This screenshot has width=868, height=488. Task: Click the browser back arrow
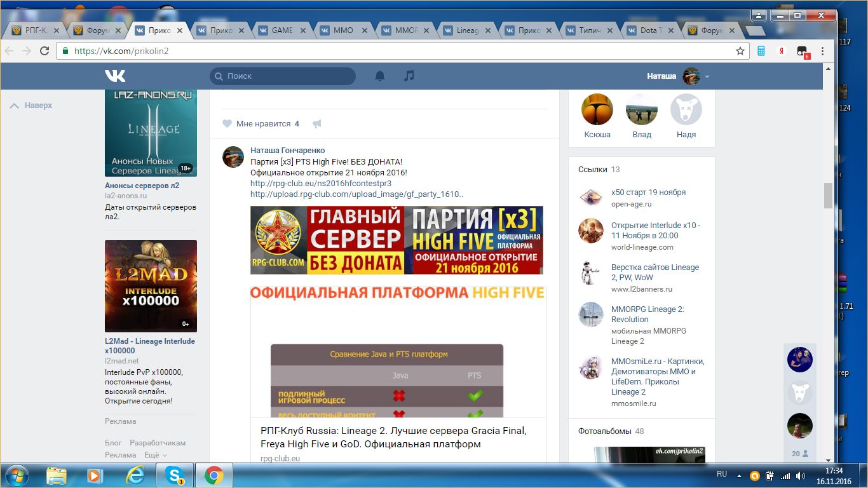coord(10,51)
